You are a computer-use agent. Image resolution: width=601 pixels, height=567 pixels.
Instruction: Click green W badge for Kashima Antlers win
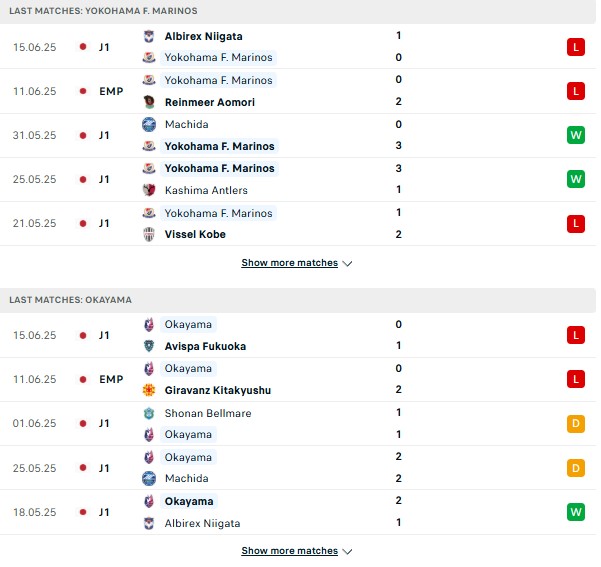coord(576,179)
